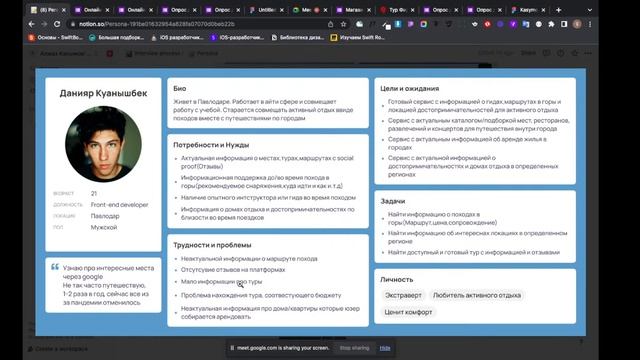Viewport: 640px width, 360px height.
Task: Click the Задачи heading
Action: click(393, 201)
